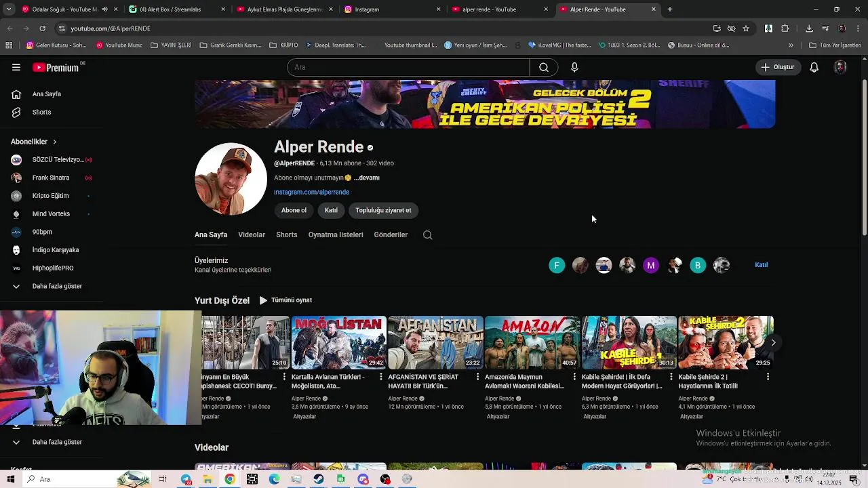
Task: Click the Alper Rende profile picture
Action: (x=231, y=178)
